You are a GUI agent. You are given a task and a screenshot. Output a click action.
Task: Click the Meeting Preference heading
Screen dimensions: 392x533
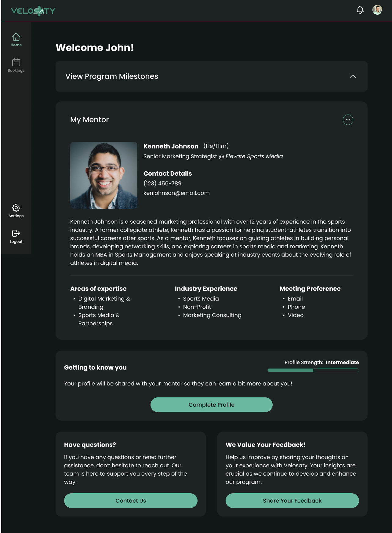310,289
